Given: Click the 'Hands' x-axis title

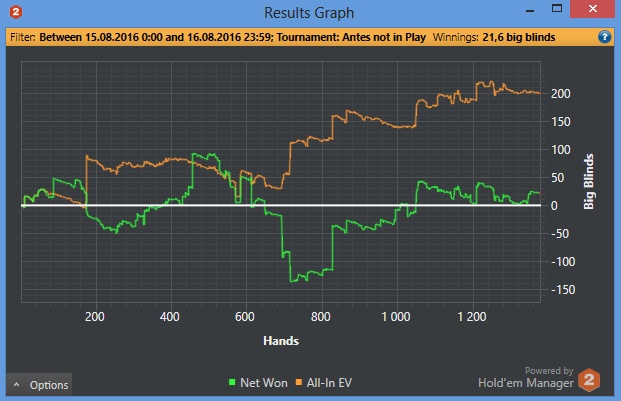Looking at the screenshot, I should (281, 341).
